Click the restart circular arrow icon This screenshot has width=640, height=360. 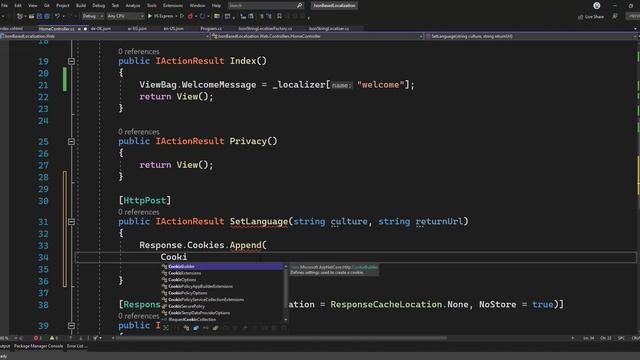point(202,16)
